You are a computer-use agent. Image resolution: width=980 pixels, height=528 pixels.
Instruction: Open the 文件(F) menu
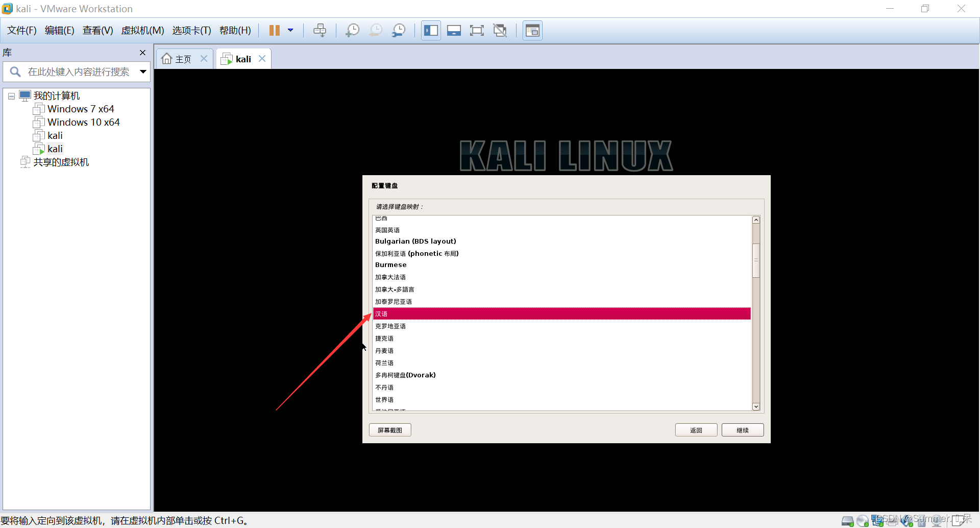[21, 31]
